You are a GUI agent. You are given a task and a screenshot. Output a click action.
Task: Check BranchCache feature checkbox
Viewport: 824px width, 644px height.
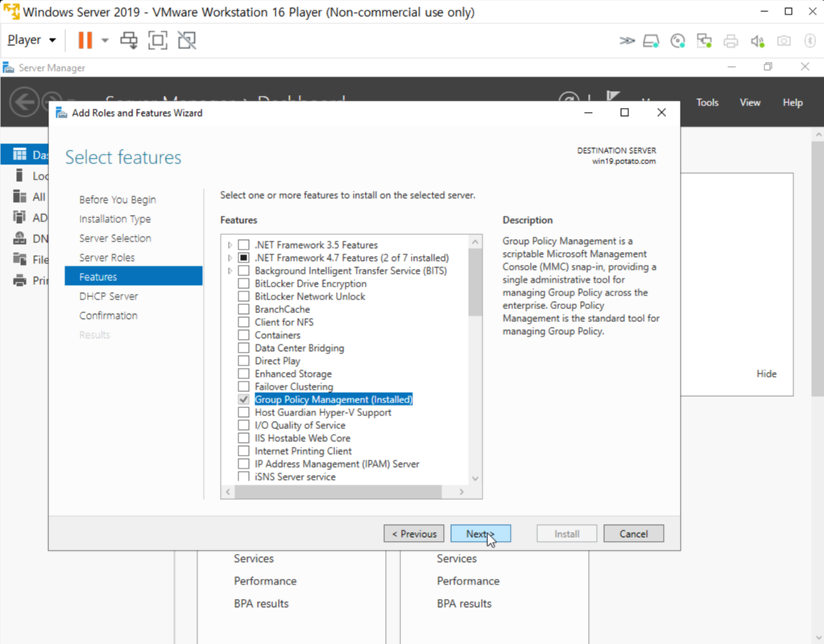pyautogui.click(x=244, y=309)
